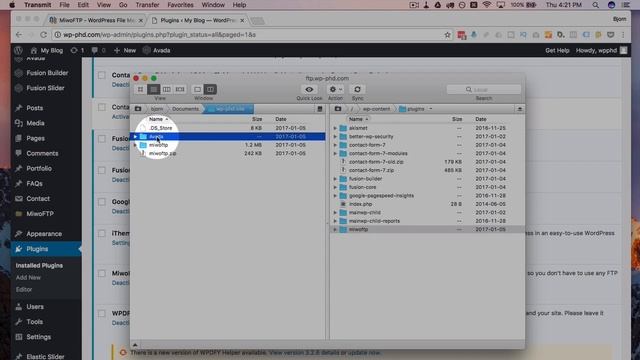Switch to the Plugins My Blog tab
The height and width of the screenshot is (360, 640).
198,20
